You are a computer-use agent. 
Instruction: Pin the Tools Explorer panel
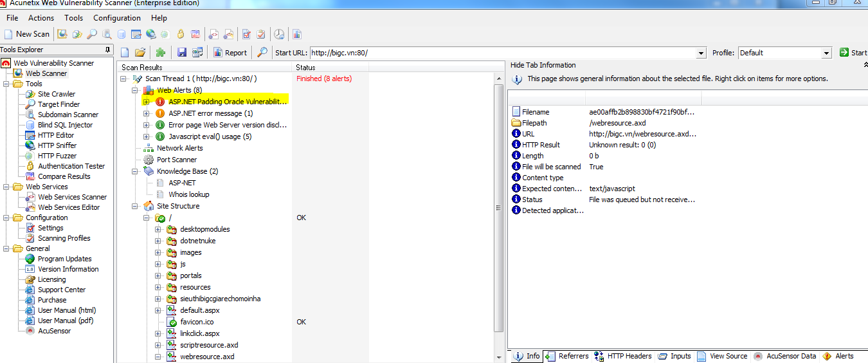[107, 50]
